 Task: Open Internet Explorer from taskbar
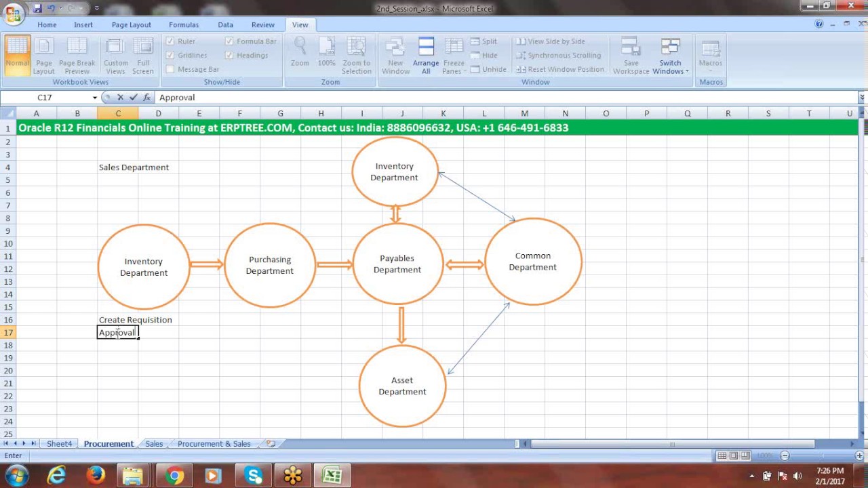click(x=56, y=475)
